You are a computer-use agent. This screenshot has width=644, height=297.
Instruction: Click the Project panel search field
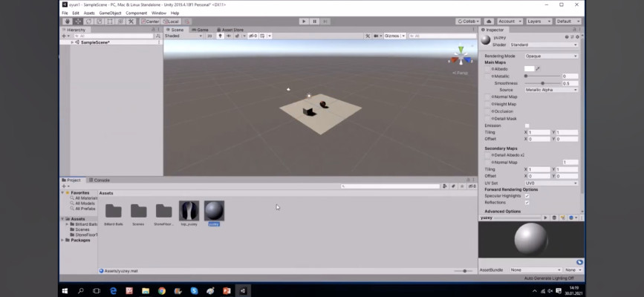(390, 186)
